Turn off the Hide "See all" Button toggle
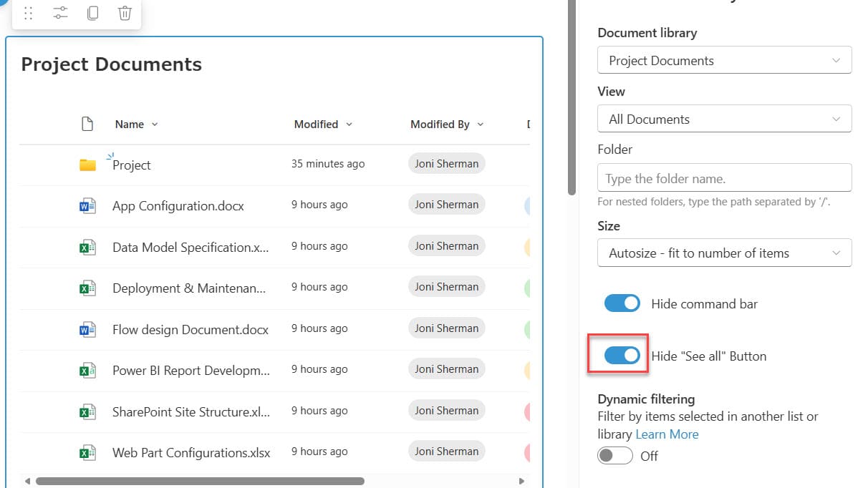868x488 pixels. [622, 355]
